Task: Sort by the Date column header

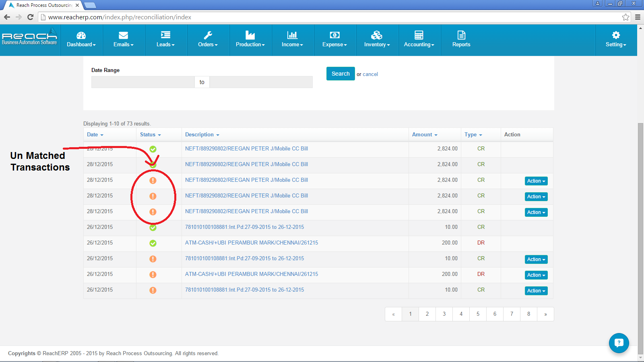Action: 95,135
